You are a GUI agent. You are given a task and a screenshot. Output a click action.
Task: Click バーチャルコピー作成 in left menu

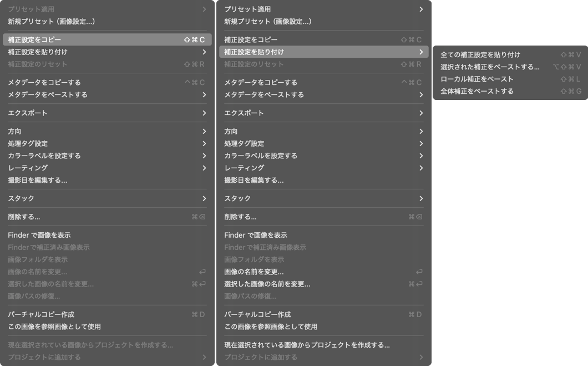click(x=107, y=314)
